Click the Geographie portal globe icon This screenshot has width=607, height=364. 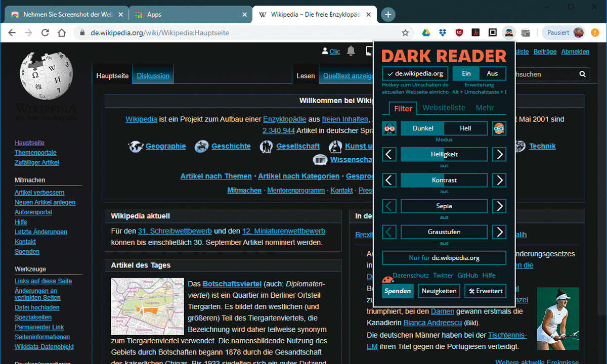pyautogui.click(x=136, y=147)
